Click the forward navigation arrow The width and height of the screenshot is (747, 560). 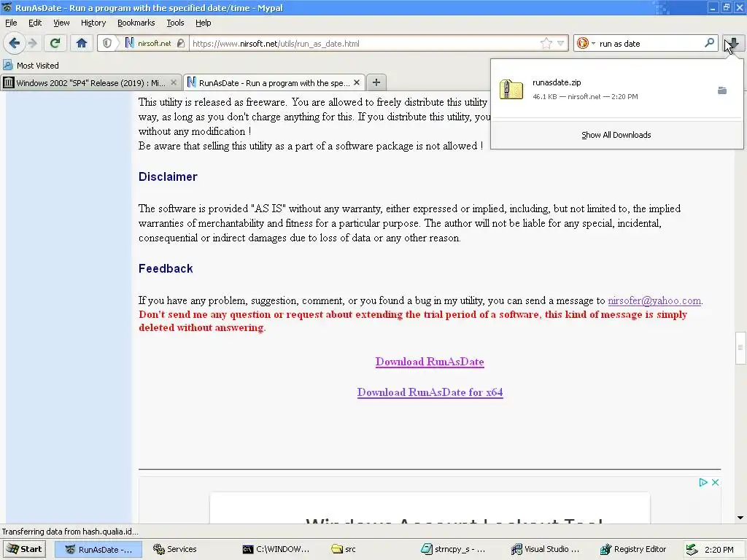click(33, 43)
